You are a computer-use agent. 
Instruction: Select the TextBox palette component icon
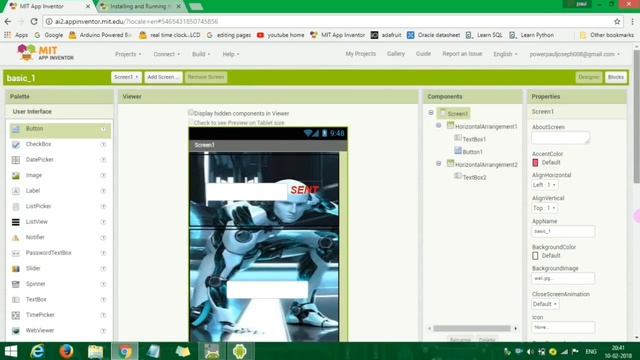pos(16,300)
